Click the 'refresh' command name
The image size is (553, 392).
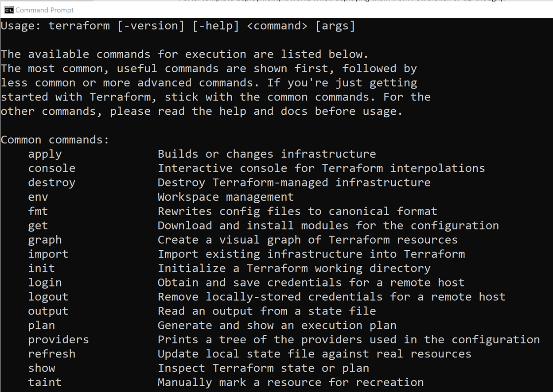52,354
